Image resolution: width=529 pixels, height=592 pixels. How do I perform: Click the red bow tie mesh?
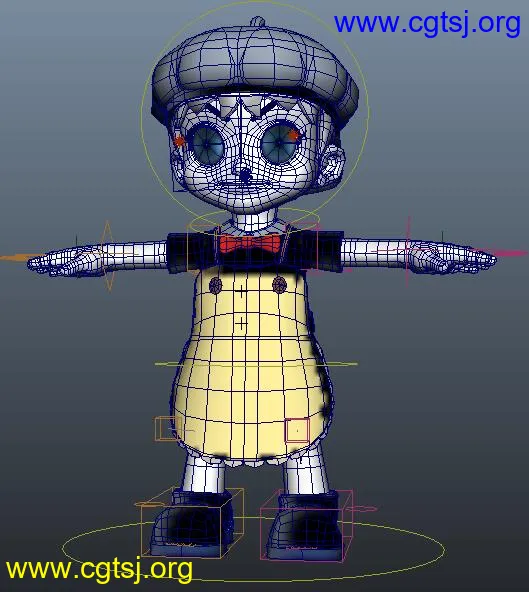click(x=250, y=243)
